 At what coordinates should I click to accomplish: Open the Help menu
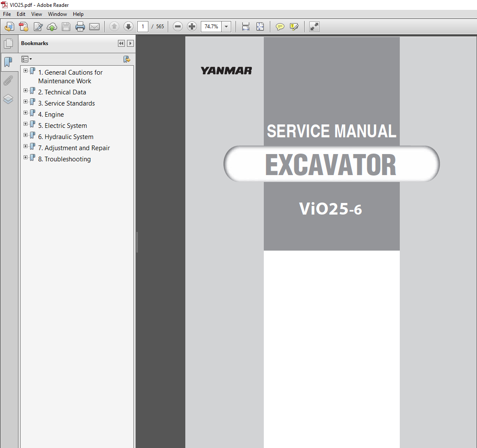[78, 14]
